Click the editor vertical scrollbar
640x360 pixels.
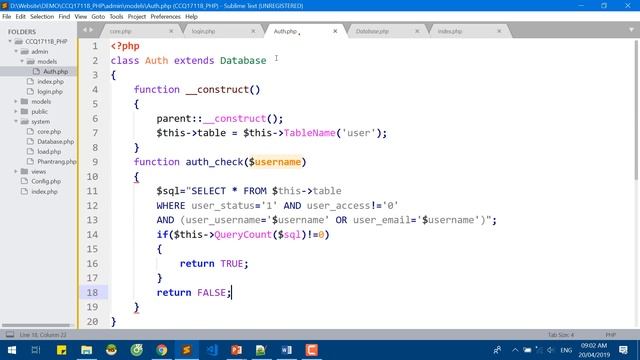pos(636,110)
